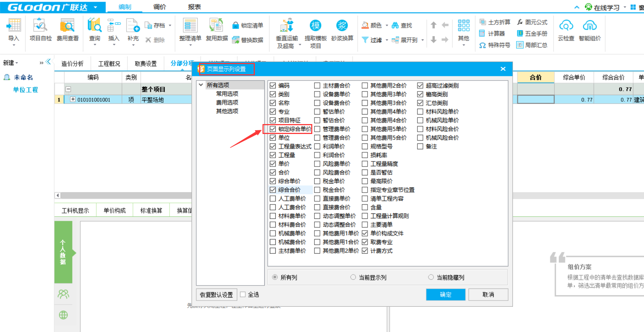The height and width of the screenshot is (332, 644).
Task: Click the 智能组价 smart pricing icon
Action: point(590,26)
